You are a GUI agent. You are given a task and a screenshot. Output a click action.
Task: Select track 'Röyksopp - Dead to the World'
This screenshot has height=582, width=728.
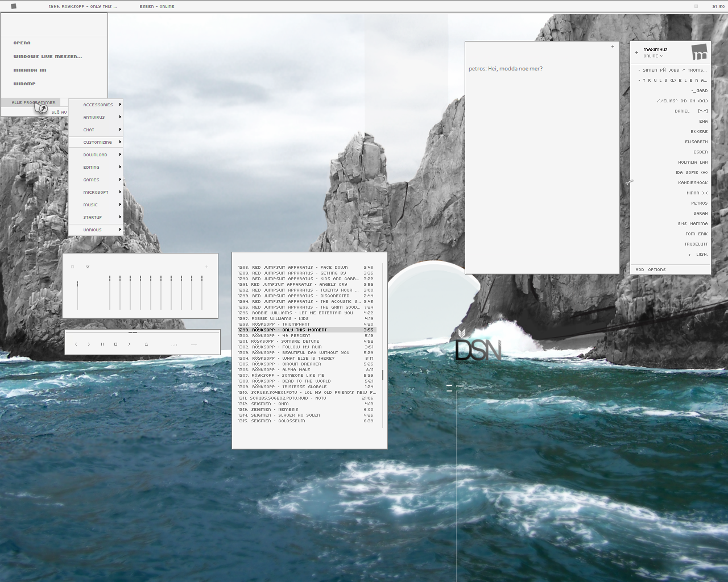coord(307,381)
